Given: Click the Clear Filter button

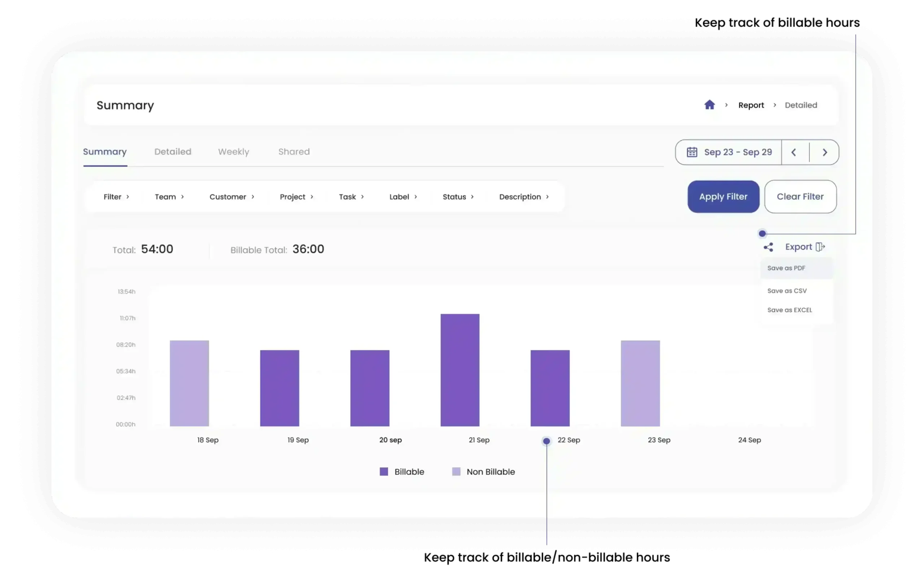Looking at the screenshot, I should 800,196.
